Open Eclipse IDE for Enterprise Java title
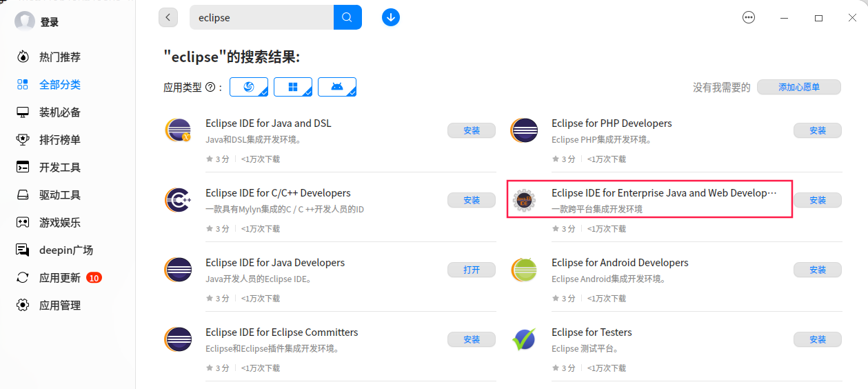 coord(664,193)
